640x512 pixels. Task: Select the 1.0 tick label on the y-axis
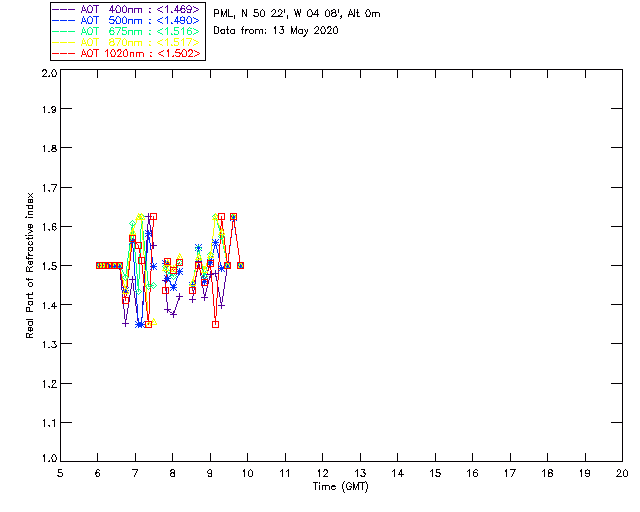pos(47,460)
